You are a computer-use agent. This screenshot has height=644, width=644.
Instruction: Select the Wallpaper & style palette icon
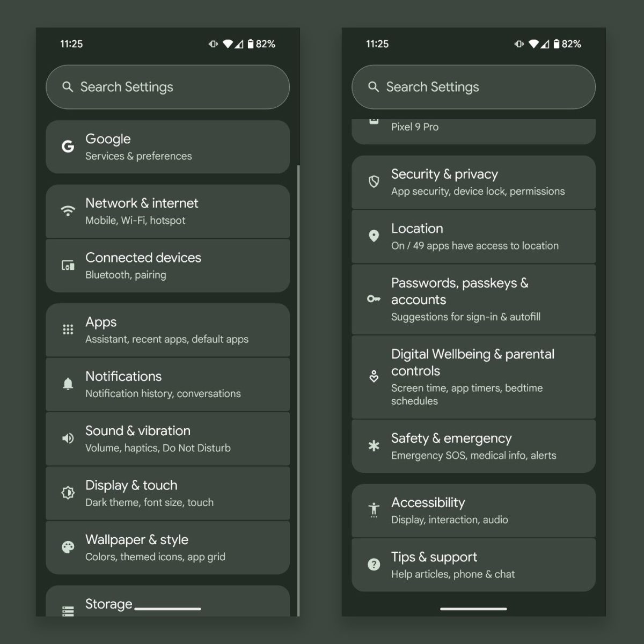68,547
